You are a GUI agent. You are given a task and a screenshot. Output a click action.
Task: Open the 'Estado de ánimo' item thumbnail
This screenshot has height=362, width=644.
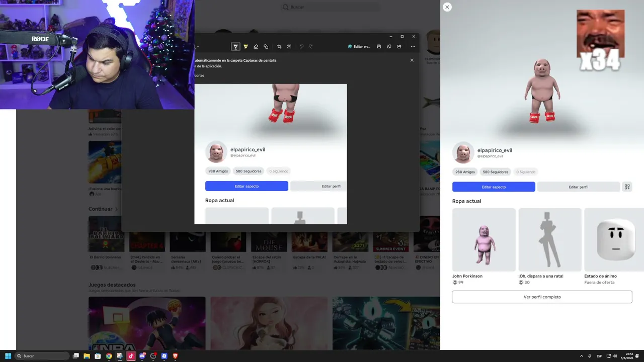[x=614, y=240]
